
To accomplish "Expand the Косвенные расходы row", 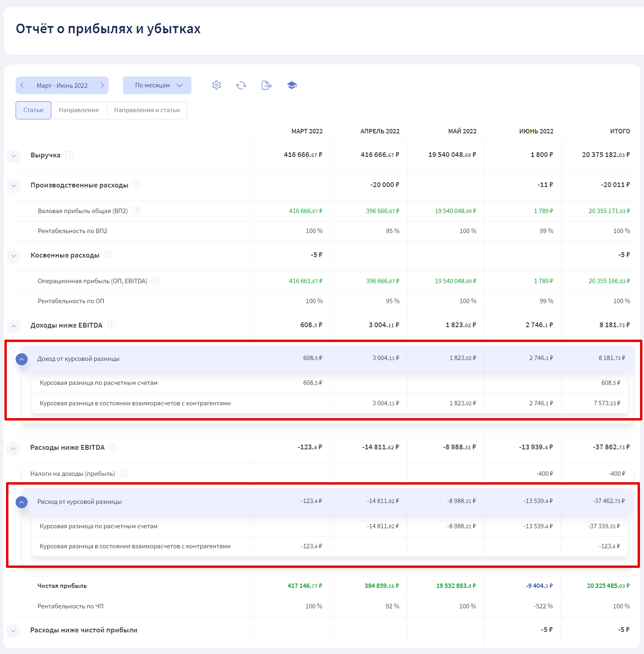I will pos(14,256).
